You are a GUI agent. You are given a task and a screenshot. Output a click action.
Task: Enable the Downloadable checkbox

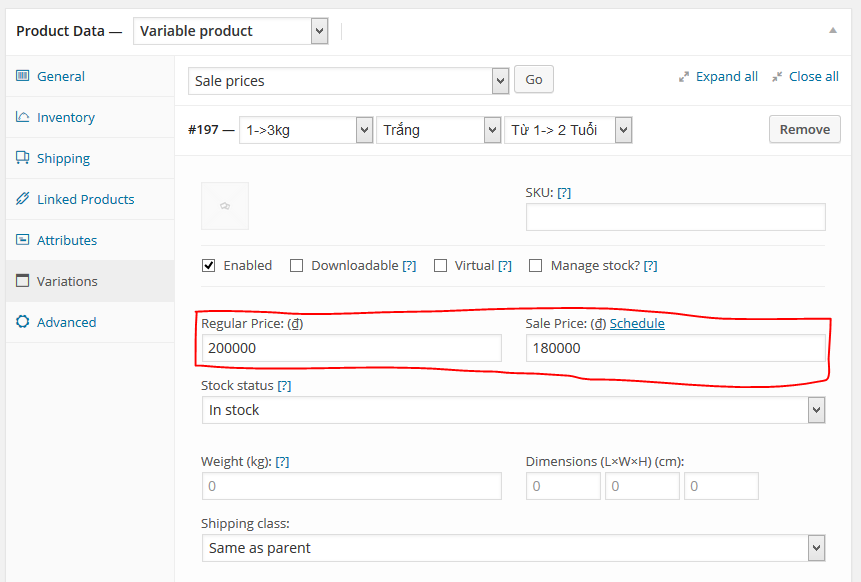[x=297, y=265]
